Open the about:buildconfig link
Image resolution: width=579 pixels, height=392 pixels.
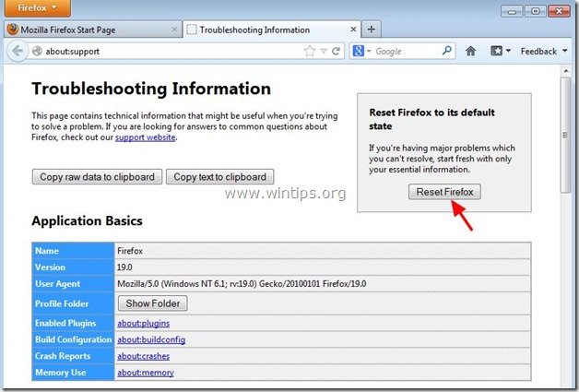(151, 339)
